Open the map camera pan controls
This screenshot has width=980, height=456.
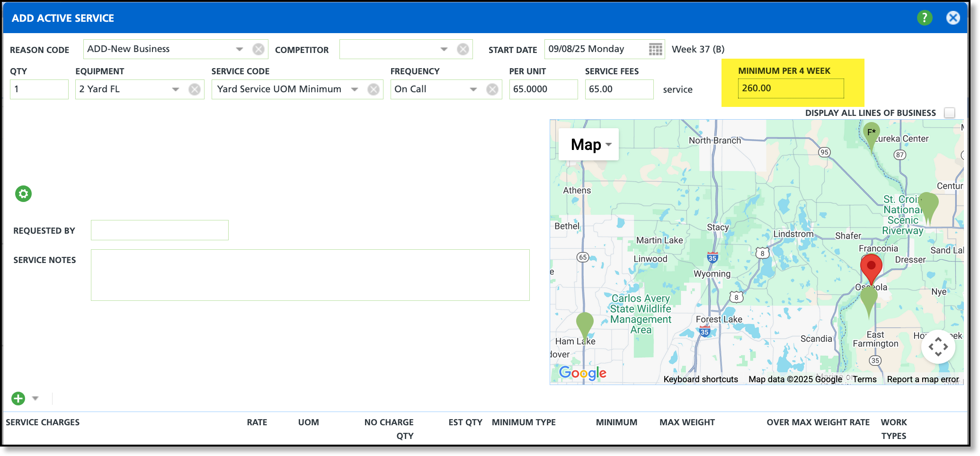(938, 347)
